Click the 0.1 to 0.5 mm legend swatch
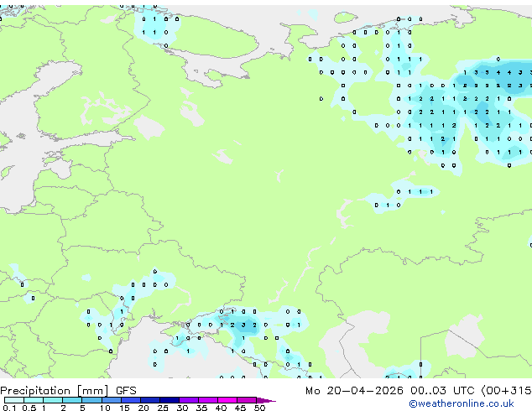Image resolution: width=532 pixels, height=411 pixels. click(x=14, y=400)
